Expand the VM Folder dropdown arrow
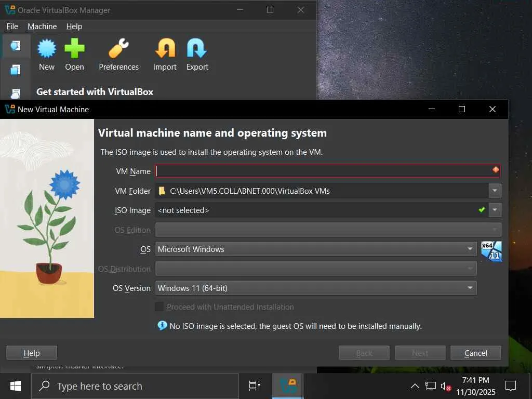This screenshot has height=399, width=532. coord(495,191)
